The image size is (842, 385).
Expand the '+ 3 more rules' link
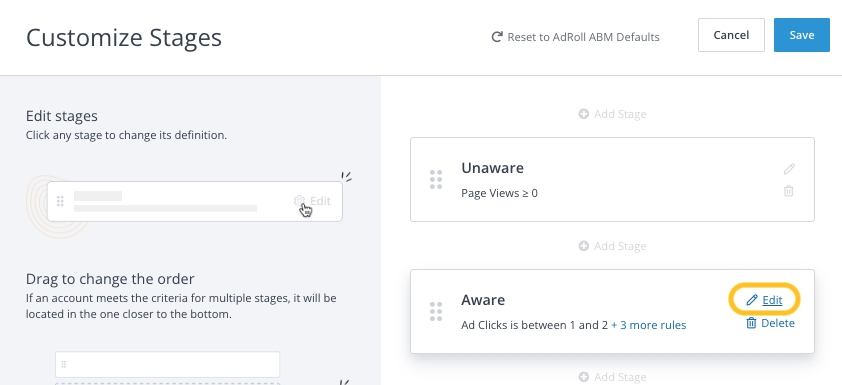point(649,325)
